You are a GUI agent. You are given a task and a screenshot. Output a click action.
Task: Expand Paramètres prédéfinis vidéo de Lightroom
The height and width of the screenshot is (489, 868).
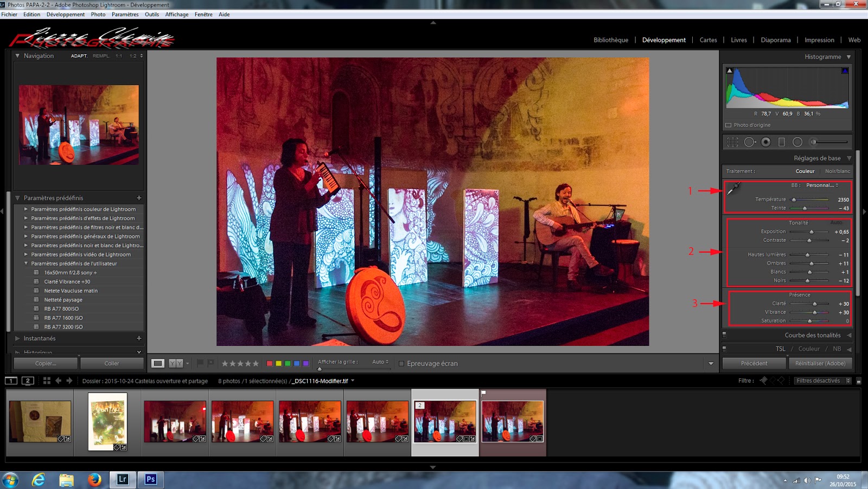point(25,254)
